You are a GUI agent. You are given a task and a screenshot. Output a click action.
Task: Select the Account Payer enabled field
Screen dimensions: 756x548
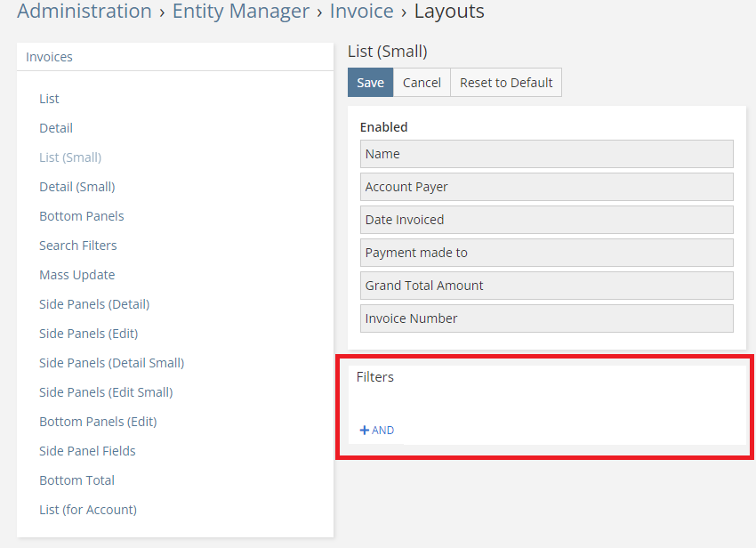coord(546,187)
